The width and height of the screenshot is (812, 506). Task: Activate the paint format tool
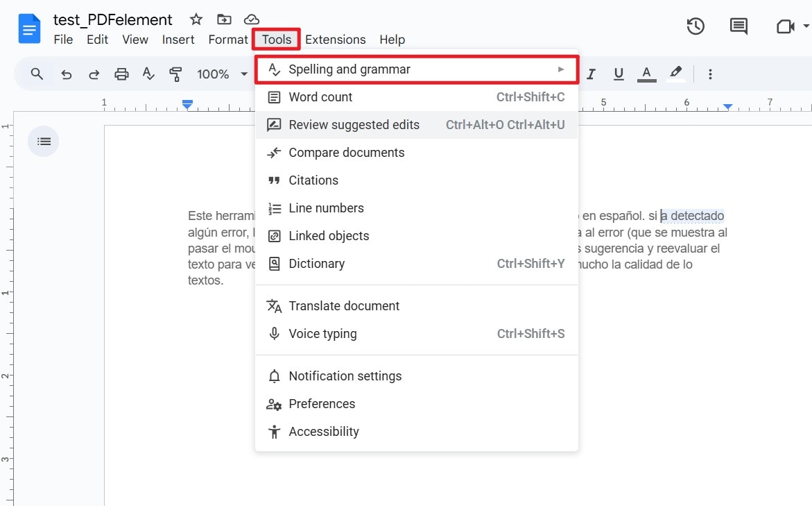pos(175,74)
